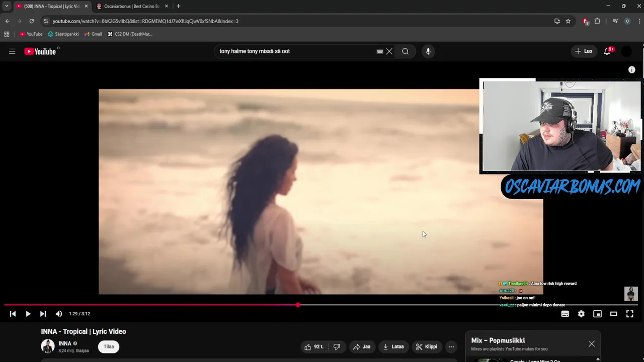
Task: Open the account avatar menu
Action: tap(626, 51)
